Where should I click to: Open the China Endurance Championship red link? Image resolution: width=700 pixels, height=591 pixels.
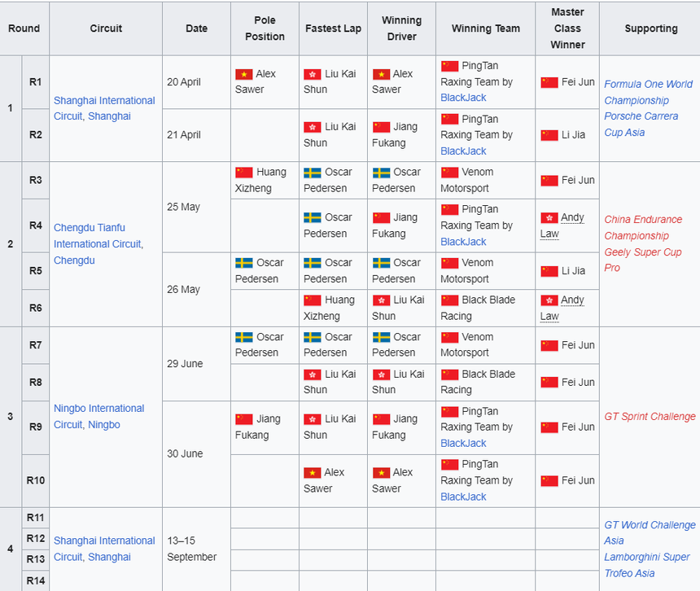point(642,227)
